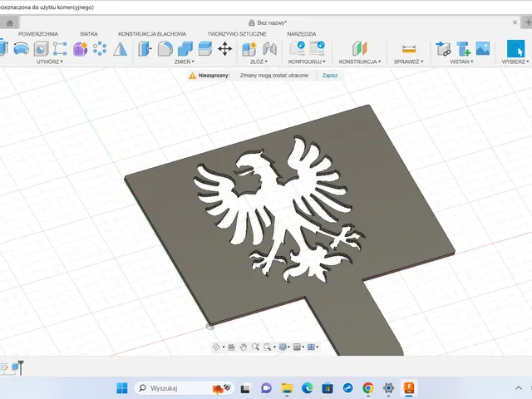Open the SPRAWDŹ dropdown

click(408, 62)
